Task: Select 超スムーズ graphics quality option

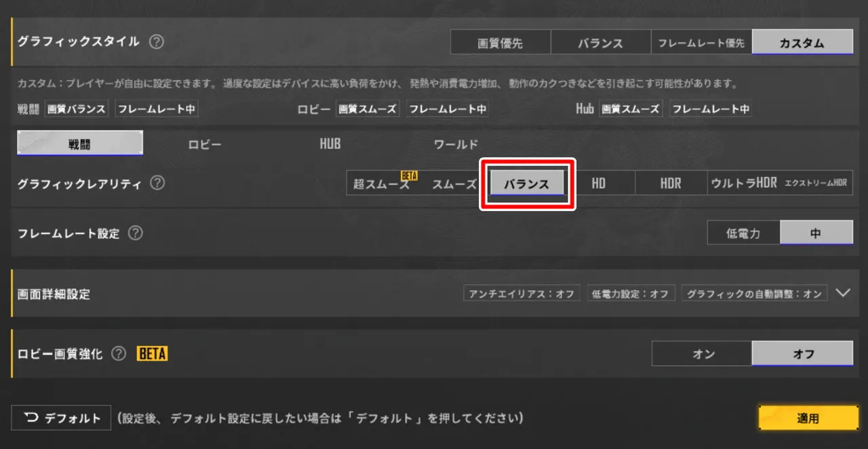Action: coord(382,183)
